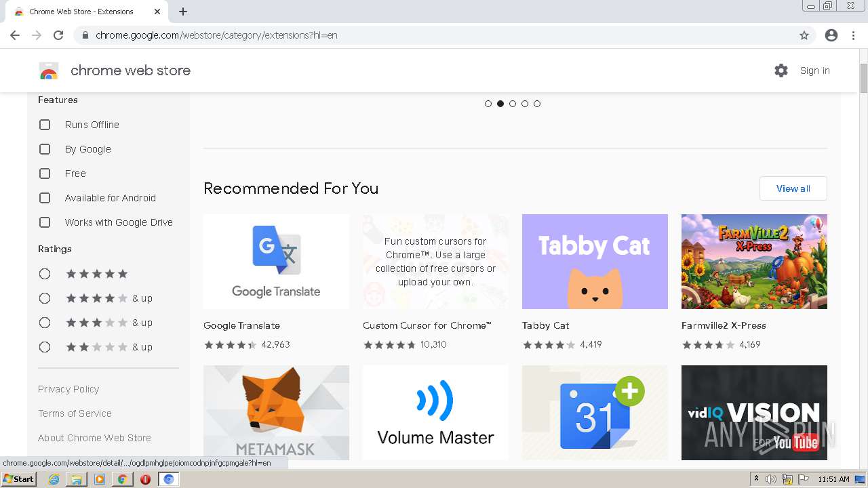Image resolution: width=868 pixels, height=488 pixels.
Task: Go to third carousel slide dot
Action: [513, 104]
